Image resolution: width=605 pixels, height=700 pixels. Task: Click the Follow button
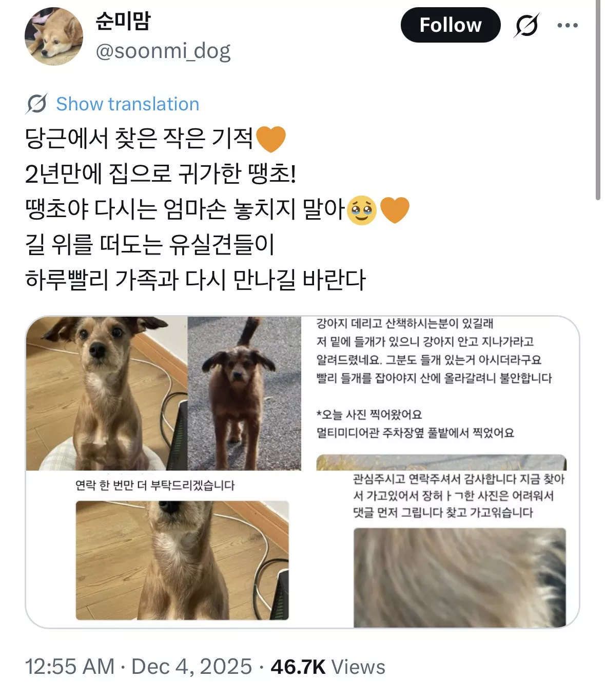tap(451, 25)
